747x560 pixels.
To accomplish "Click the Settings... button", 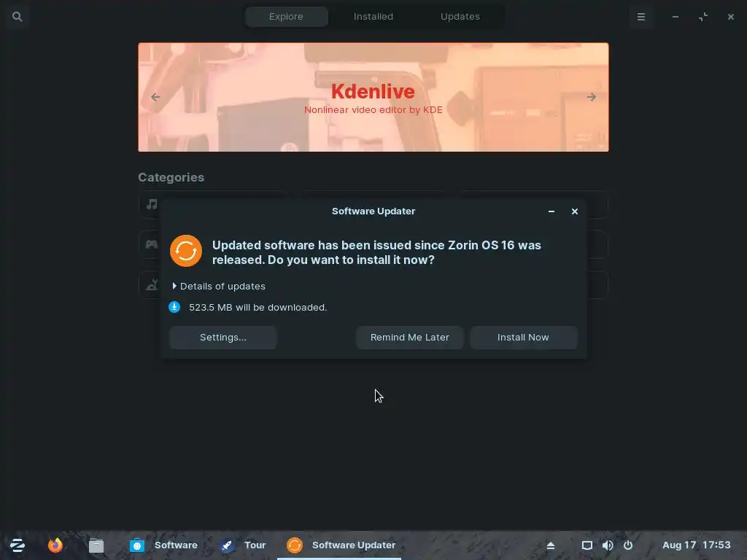I will pyautogui.click(x=223, y=337).
